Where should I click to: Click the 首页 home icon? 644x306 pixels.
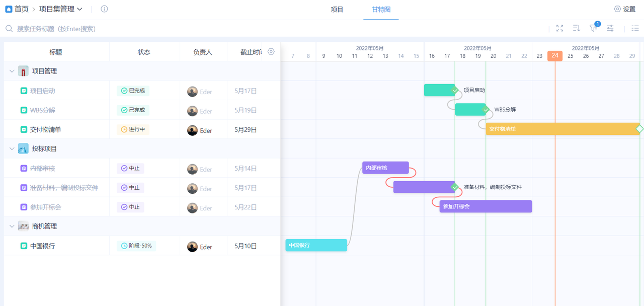(9, 9)
